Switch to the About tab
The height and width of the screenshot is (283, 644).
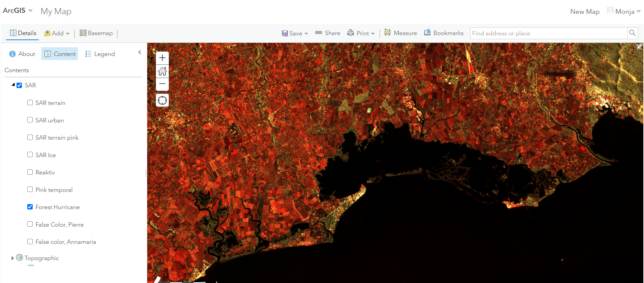coord(22,54)
